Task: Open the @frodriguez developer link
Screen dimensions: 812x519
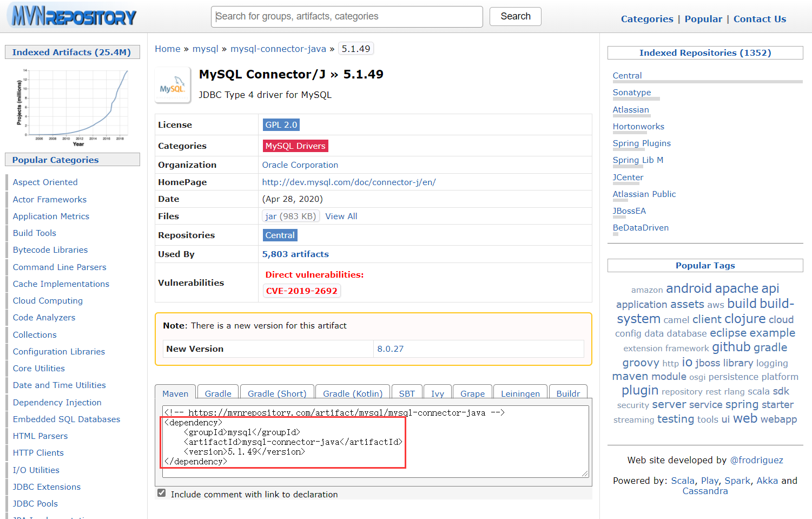Action: point(756,460)
